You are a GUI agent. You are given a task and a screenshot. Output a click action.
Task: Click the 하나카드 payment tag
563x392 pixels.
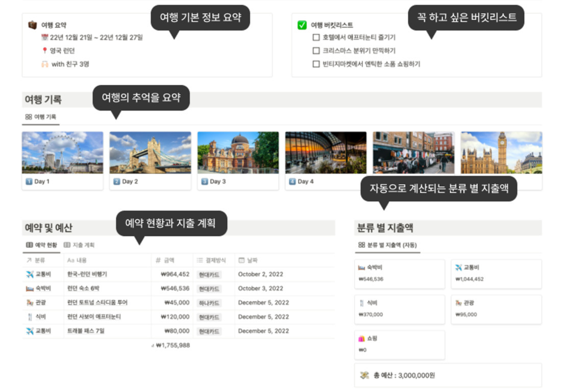point(209,303)
